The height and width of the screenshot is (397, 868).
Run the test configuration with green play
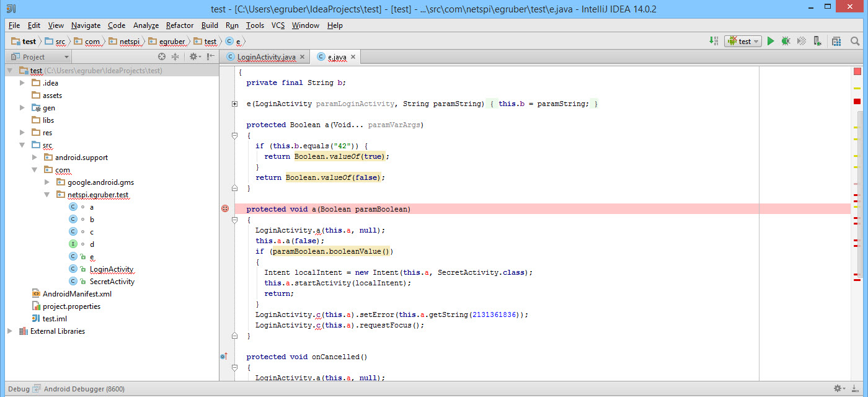[771, 41]
